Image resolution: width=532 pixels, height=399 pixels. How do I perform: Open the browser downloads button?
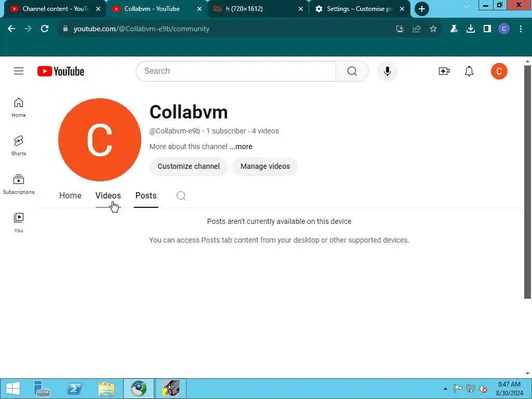point(471,29)
